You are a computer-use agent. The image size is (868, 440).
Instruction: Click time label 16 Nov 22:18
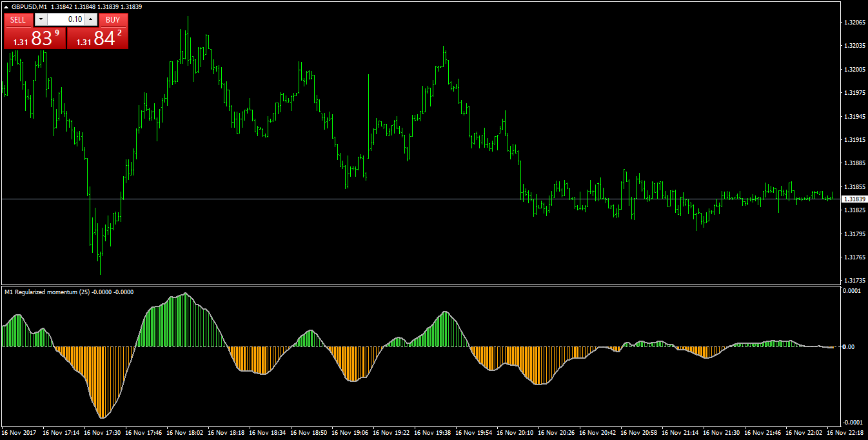pyautogui.click(x=845, y=433)
